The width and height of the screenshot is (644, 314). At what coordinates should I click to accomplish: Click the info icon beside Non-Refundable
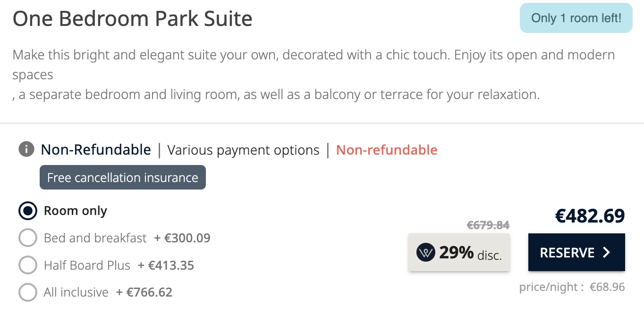[x=26, y=150]
